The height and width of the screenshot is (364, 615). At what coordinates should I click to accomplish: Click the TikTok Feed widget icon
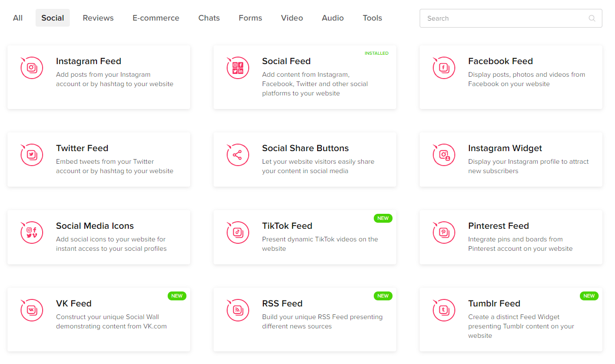coord(238,233)
